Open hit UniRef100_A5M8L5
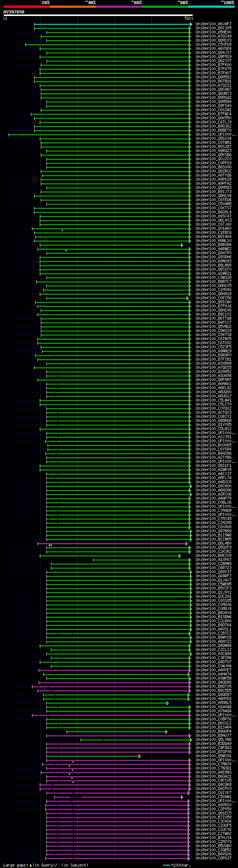This screenshot has width=238, height=868. (x=213, y=703)
